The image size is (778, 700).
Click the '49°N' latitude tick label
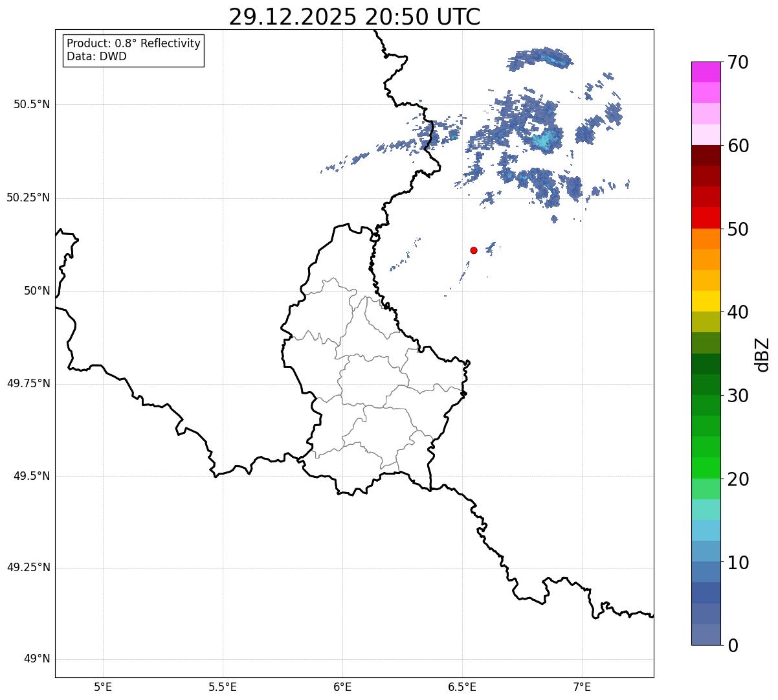click(x=37, y=659)
